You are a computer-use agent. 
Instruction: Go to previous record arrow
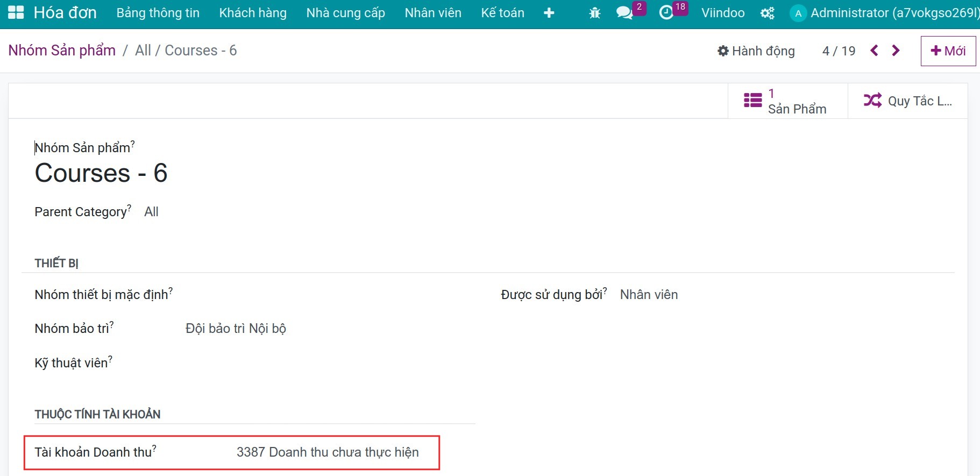click(x=874, y=51)
